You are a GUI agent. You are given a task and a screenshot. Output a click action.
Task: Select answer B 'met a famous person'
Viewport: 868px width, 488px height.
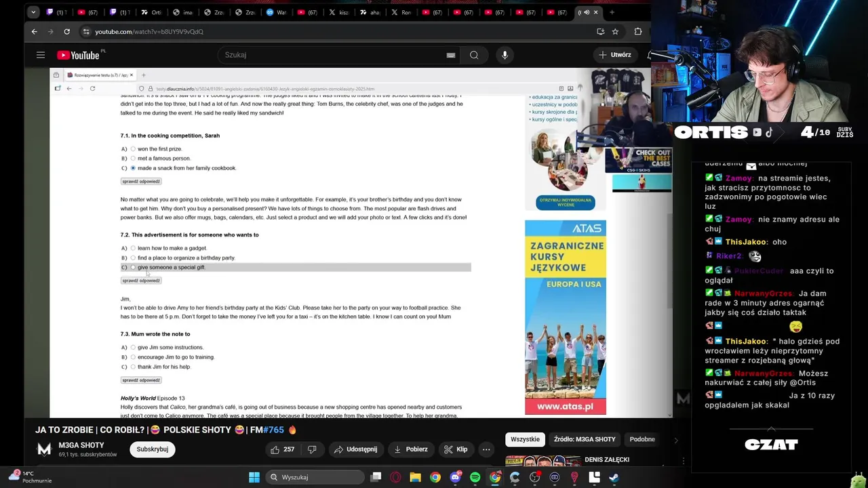pos(133,159)
